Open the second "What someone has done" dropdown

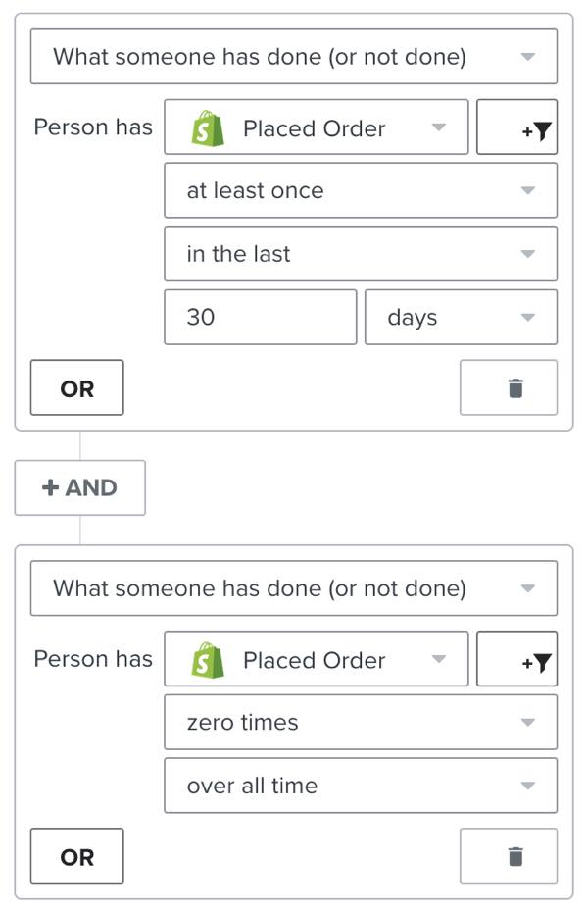point(294,588)
